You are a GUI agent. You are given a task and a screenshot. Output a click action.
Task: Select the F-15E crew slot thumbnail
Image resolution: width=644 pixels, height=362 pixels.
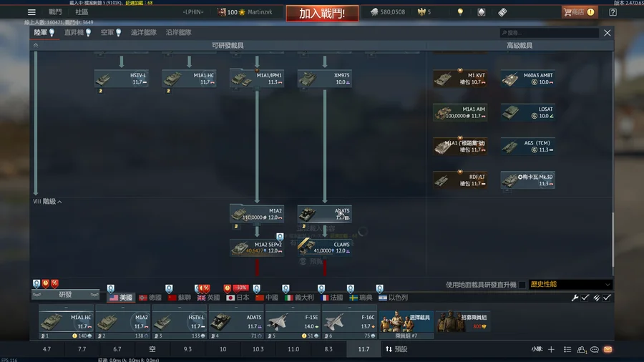(293, 322)
